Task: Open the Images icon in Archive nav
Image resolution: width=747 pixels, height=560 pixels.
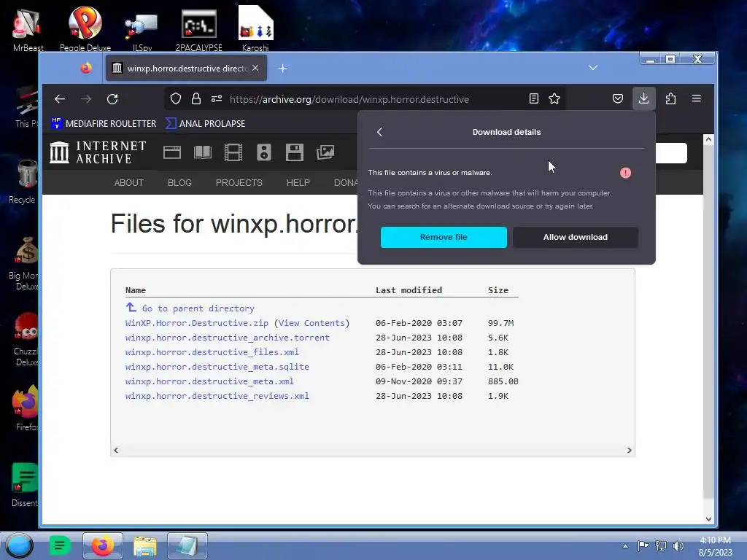Action: (325, 152)
